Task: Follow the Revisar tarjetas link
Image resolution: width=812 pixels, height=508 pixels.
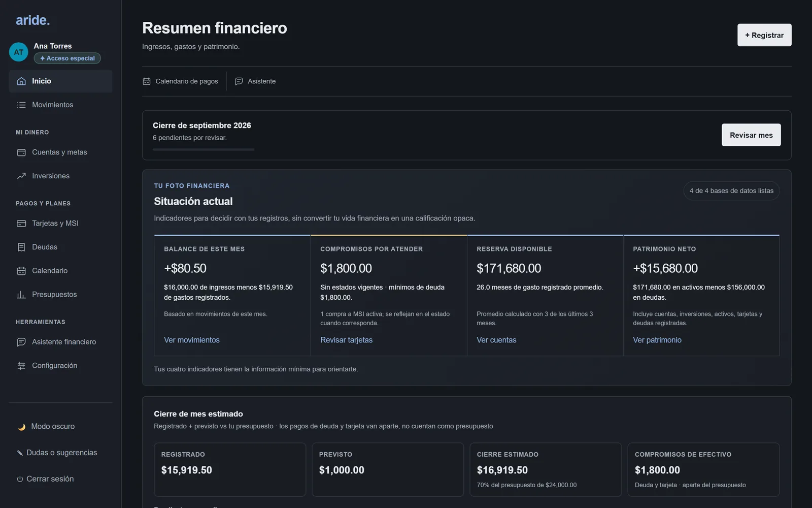Action: point(346,340)
